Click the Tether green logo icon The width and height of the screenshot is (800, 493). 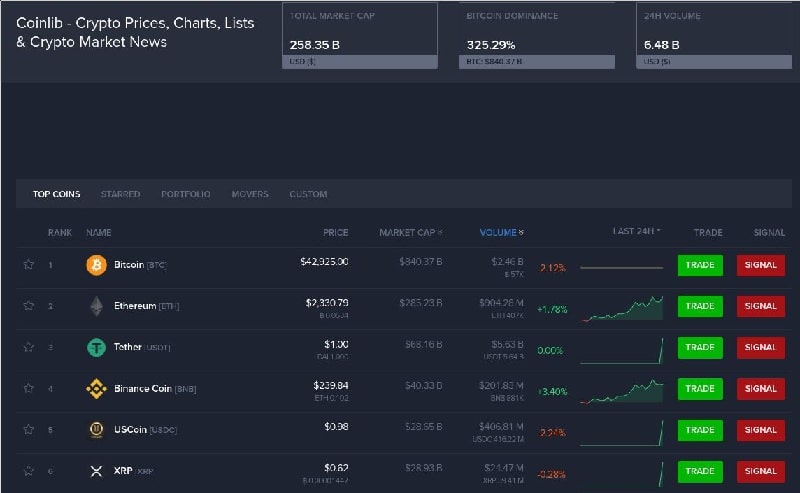96,348
